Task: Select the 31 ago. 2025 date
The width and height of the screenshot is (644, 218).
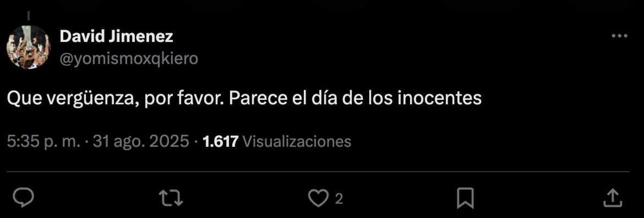Action: coord(141,142)
